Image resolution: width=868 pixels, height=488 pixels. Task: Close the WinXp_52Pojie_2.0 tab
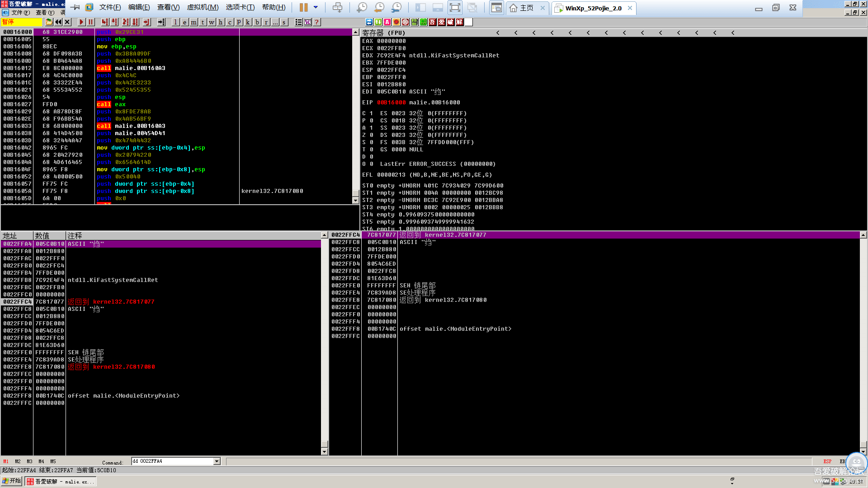(630, 8)
